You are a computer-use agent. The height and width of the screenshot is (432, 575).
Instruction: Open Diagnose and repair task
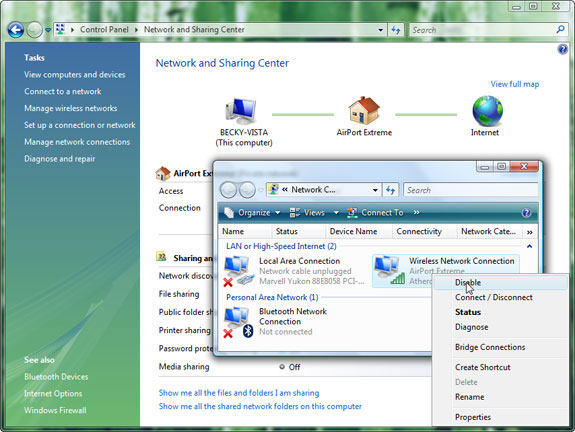tap(59, 159)
